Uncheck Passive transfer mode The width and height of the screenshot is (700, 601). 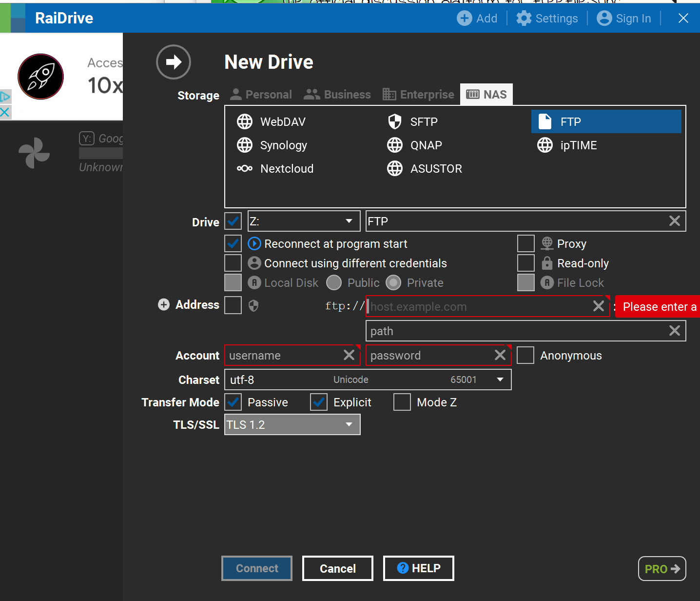233,402
